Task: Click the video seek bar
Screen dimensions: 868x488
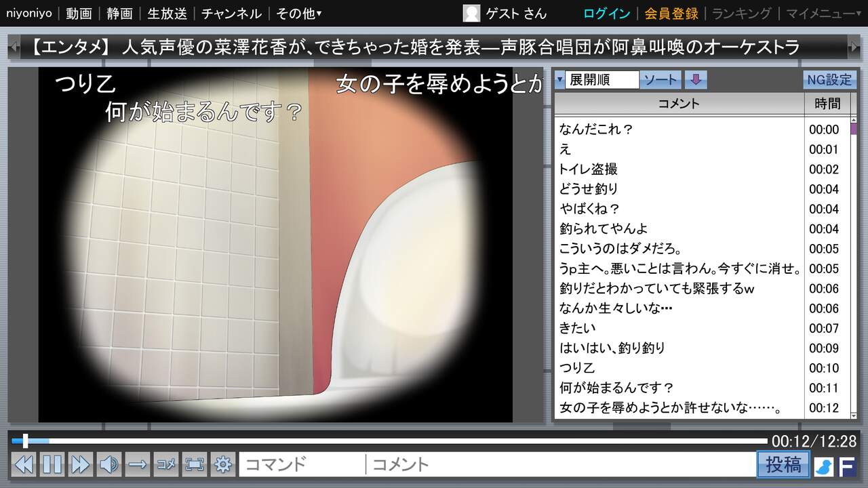Action: (393, 441)
